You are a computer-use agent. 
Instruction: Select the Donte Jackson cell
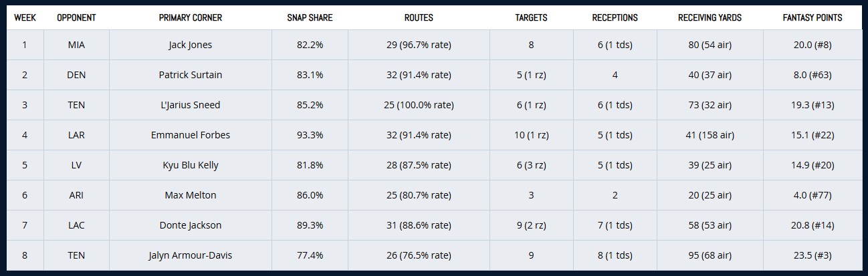pyautogui.click(x=190, y=225)
